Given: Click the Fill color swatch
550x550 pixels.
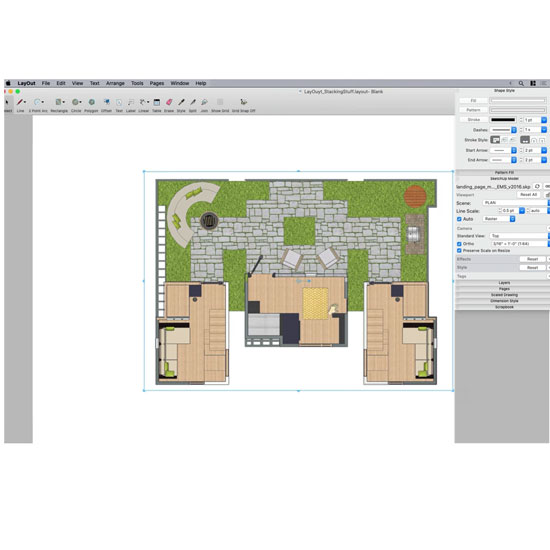Looking at the screenshot, I should (518, 101).
